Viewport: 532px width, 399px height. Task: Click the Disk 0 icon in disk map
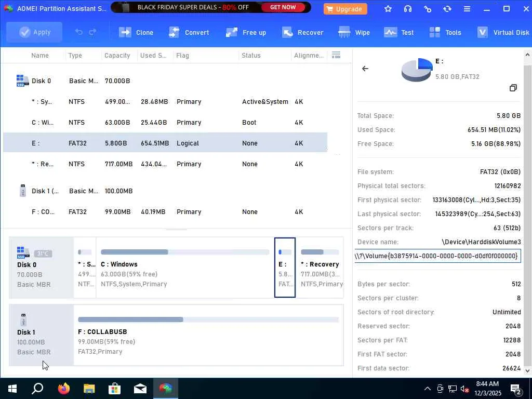click(22, 252)
